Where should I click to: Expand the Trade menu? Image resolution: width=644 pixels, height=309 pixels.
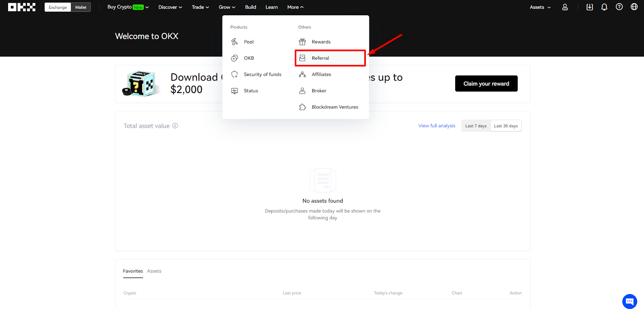pos(200,7)
